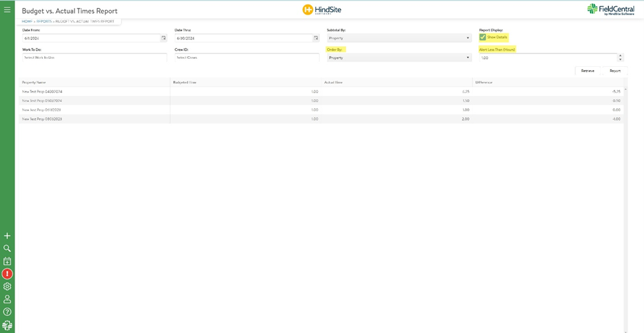The image size is (644, 333).
Task: Open the Work To Do selector
Action: (x=94, y=58)
